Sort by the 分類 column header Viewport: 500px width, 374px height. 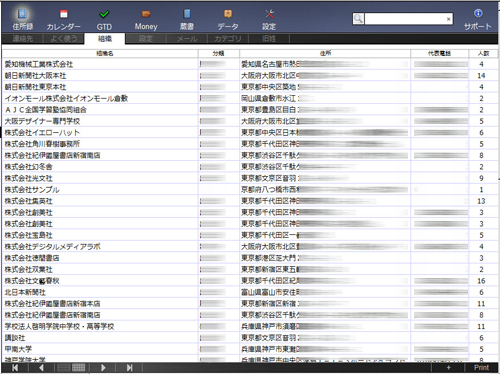tap(219, 53)
